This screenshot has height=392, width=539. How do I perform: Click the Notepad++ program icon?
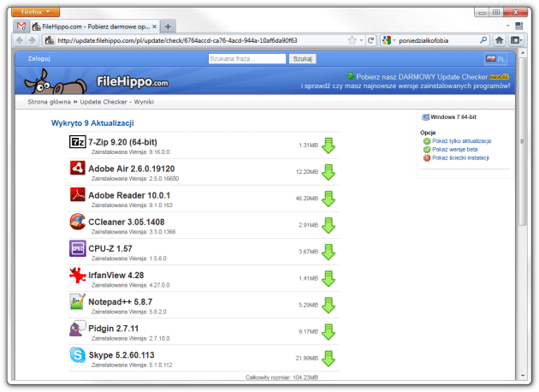click(x=77, y=301)
